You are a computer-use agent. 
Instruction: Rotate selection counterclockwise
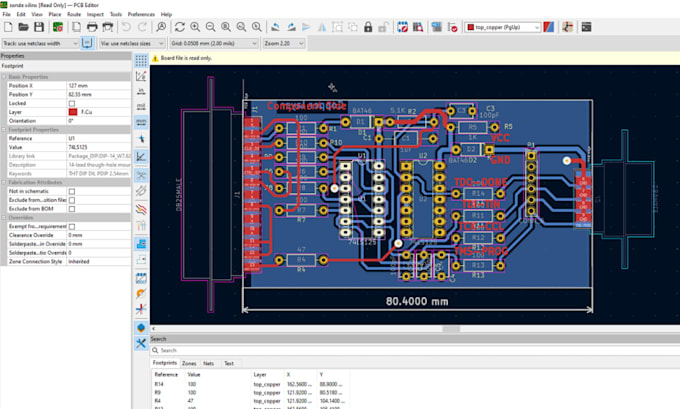point(275,27)
